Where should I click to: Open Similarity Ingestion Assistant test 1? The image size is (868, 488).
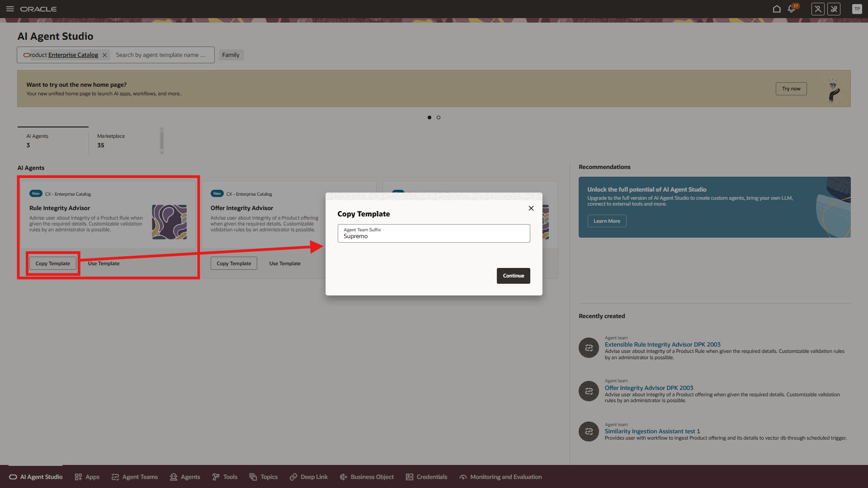[652, 431]
